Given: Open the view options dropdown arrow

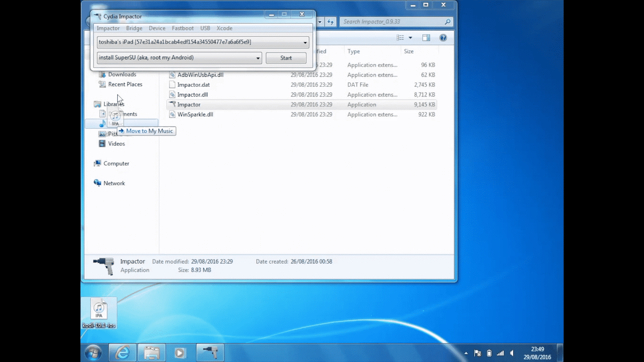Looking at the screenshot, I should (x=410, y=38).
